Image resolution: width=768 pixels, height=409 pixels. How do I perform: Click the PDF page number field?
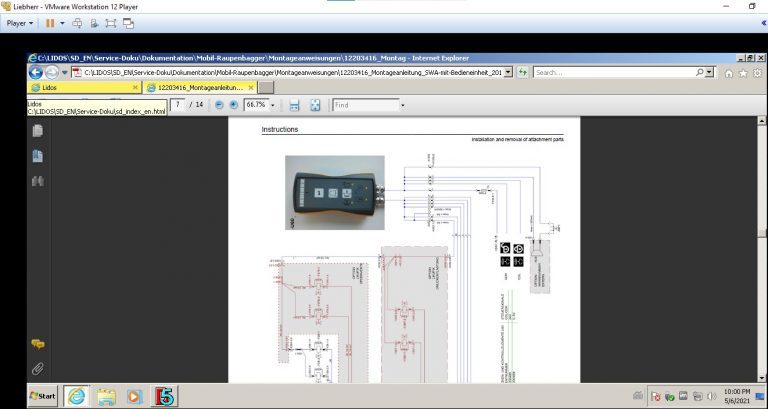(178, 105)
